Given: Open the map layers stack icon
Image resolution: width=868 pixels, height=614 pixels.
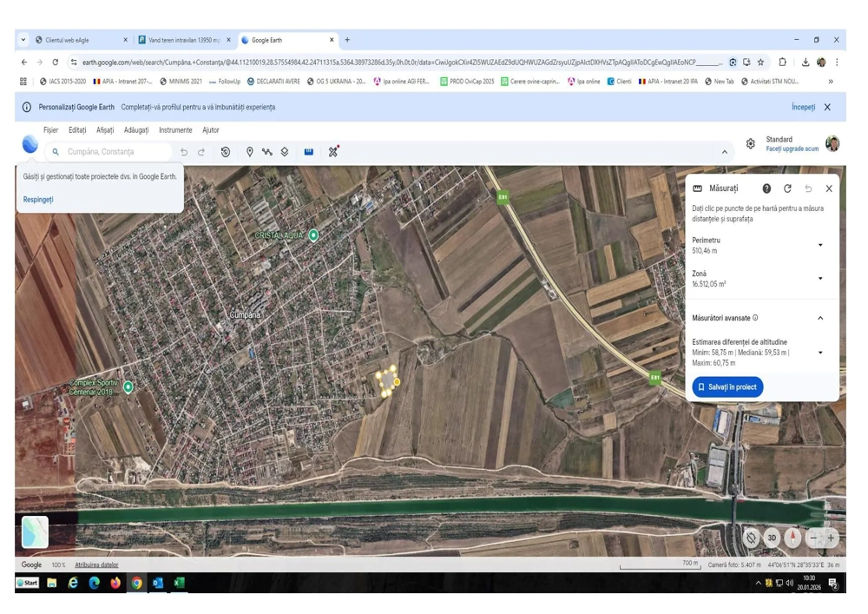Looking at the screenshot, I should (284, 152).
